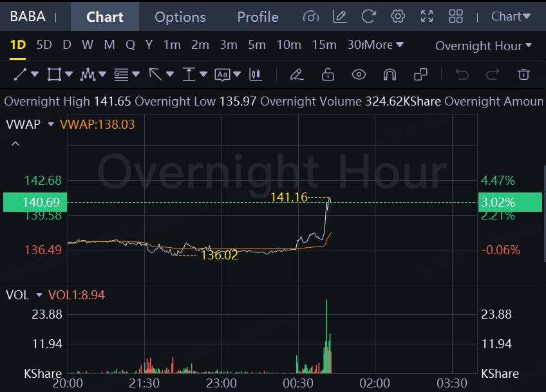Select the 1m interval
Image resolution: width=546 pixels, height=392 pixels.
[172, 44]
